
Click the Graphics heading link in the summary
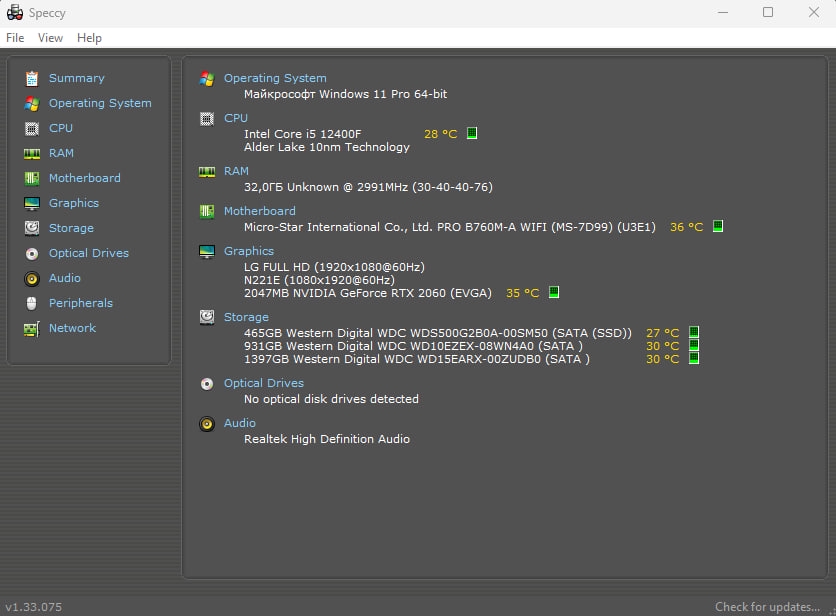click(249, 251)
